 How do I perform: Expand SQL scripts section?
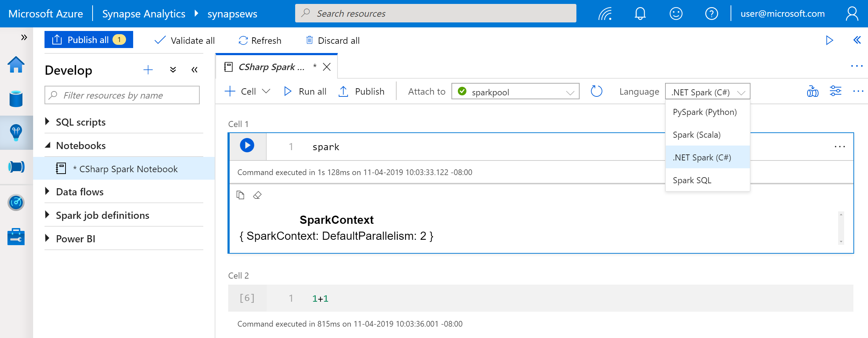47,122
